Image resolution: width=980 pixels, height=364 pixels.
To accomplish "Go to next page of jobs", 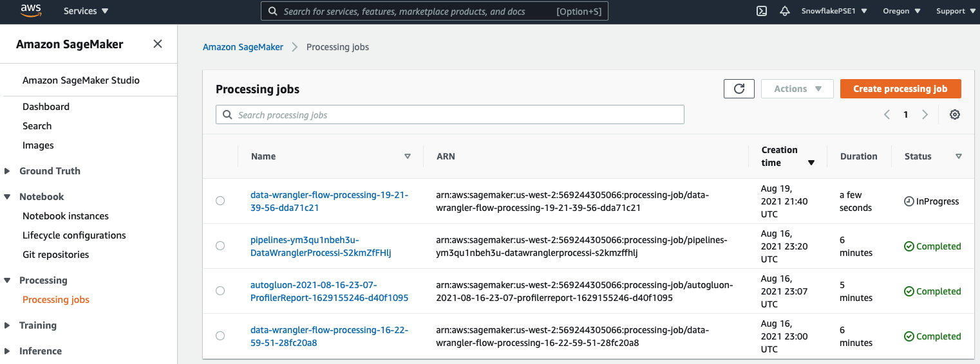I will pos(925,114).
